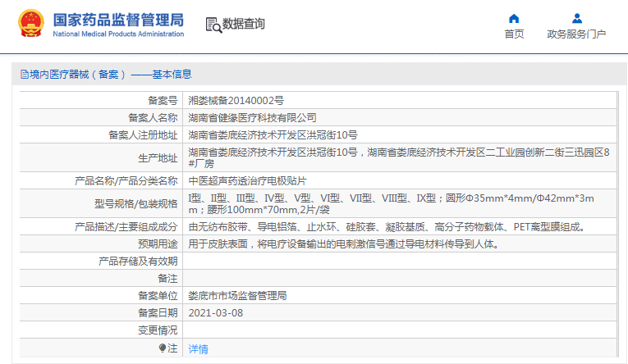Select production address text ending 8#厂房

399,158
